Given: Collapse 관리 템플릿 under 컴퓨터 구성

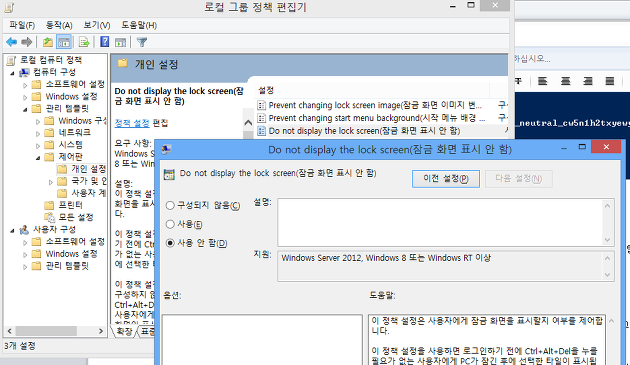Looking at the screenshot, I should (x=25, y=109).
